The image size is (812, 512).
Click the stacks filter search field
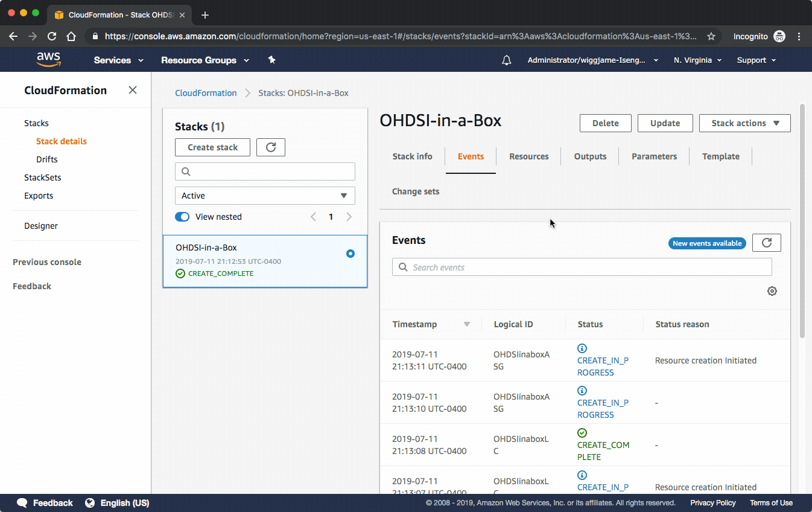point(265,171)
